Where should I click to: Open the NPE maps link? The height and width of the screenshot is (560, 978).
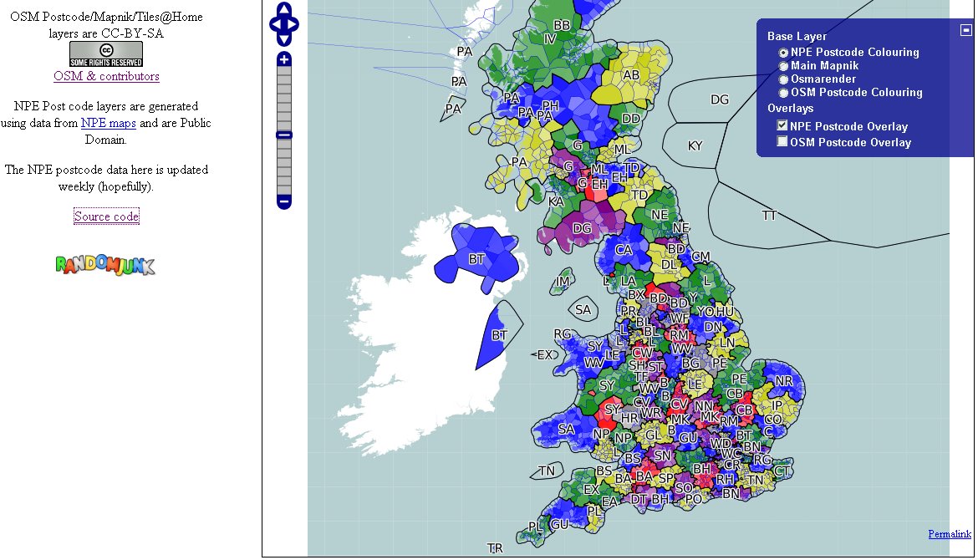click(109, 123)
